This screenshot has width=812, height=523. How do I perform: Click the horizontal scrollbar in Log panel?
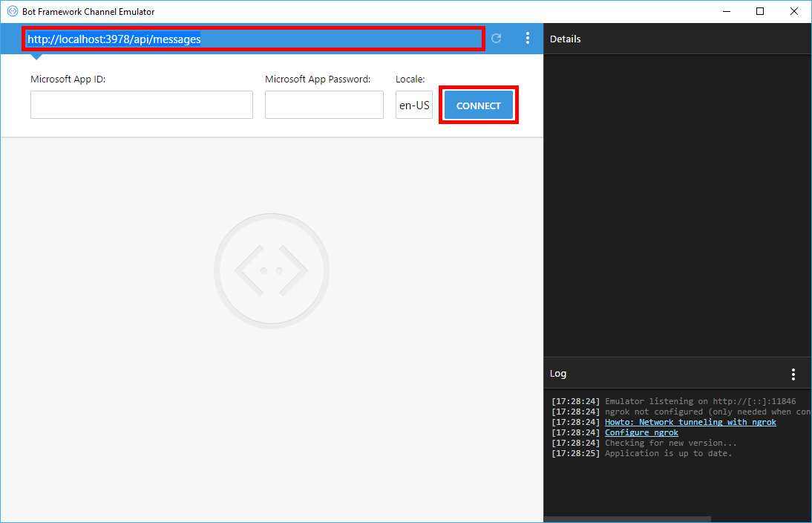pos(627,519)
